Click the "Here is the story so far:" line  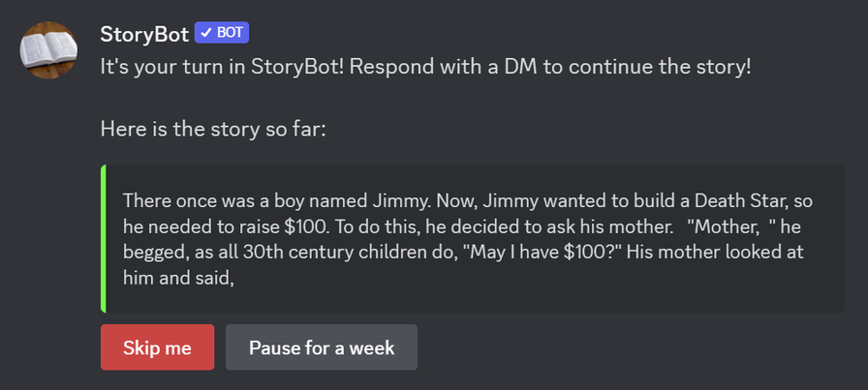click(x=213, y=130)
